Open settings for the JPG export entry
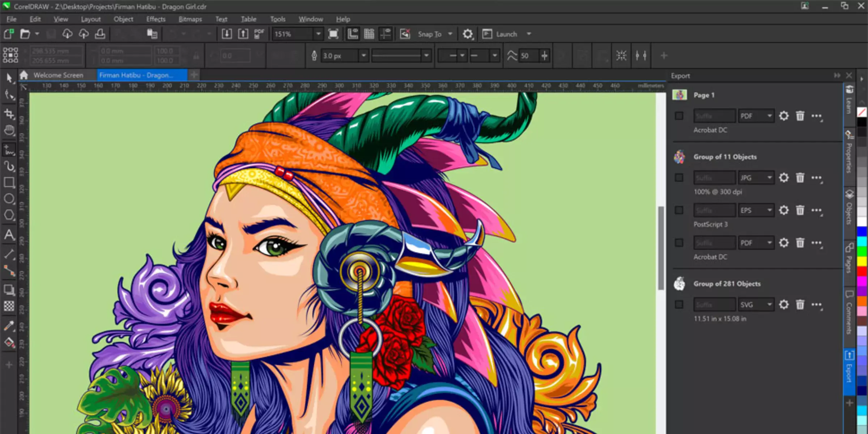The image size is (868, 434). (x=784, y=178)
